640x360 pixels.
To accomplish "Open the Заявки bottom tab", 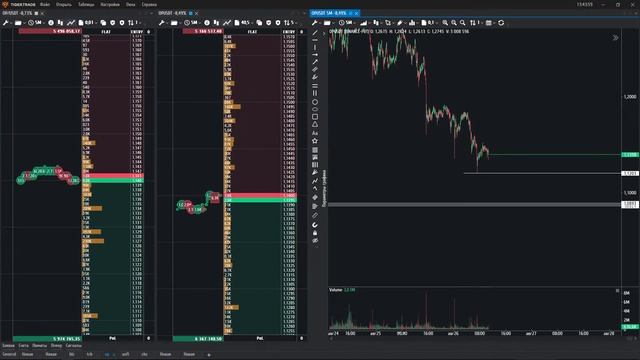I will pyautogui.click(x=8, y=346).
